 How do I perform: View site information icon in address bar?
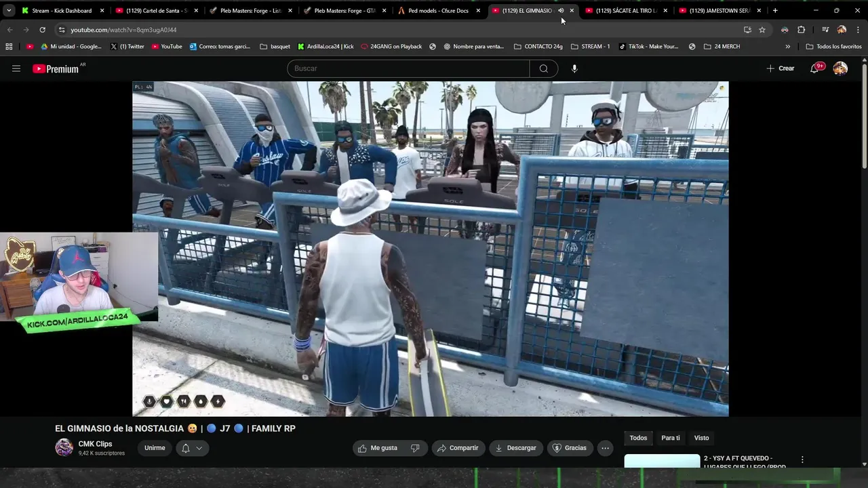(62, 30)
